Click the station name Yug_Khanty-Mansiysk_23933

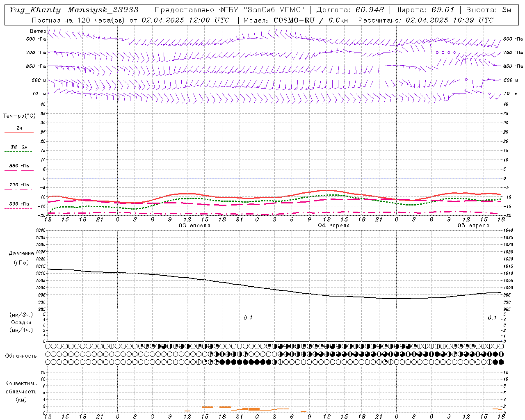click(73, 10)
